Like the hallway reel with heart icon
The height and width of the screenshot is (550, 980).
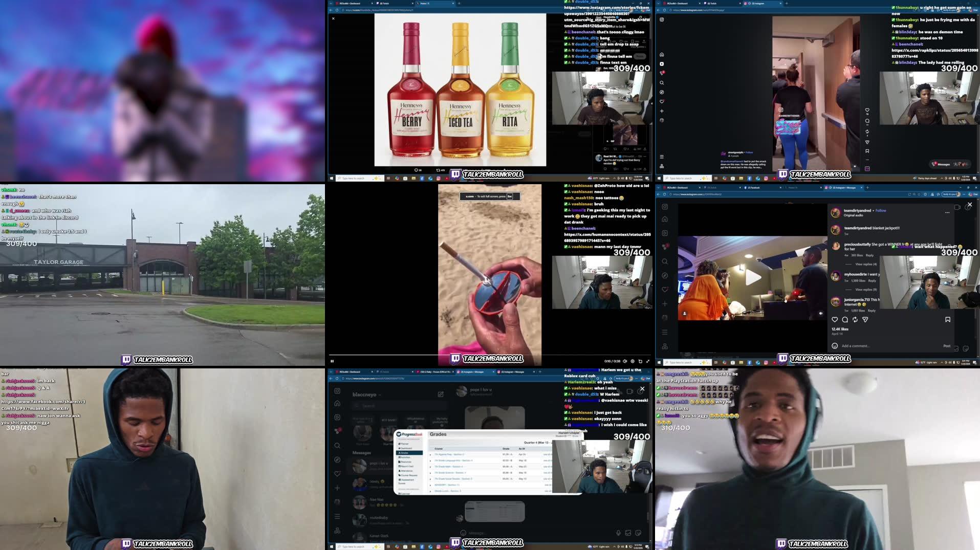[867, 110]
